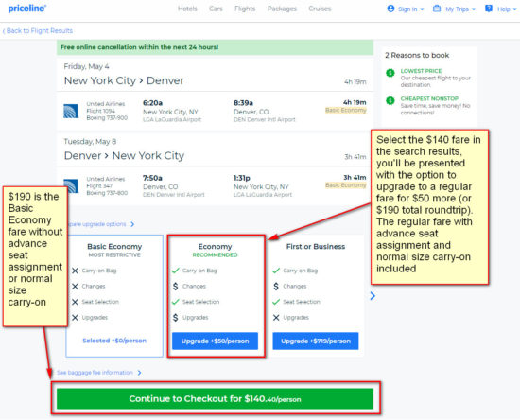Click Upgrade +$719/person First or Business

316,341
